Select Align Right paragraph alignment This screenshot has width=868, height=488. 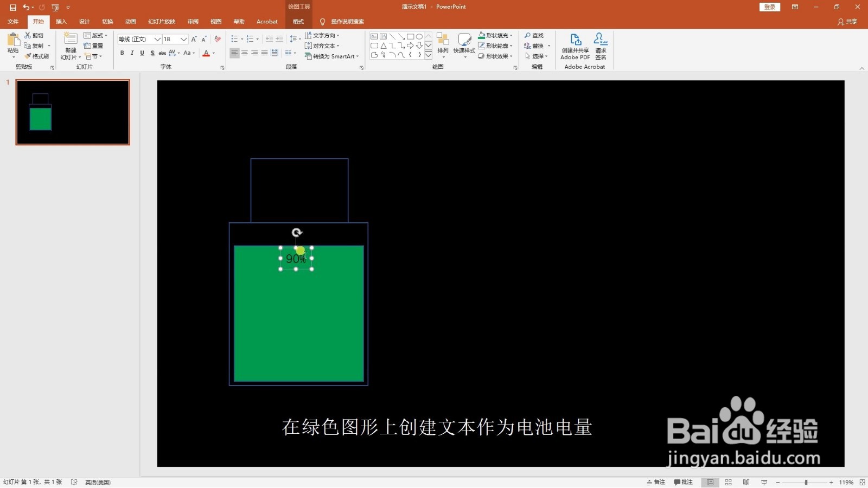[254, 53]
